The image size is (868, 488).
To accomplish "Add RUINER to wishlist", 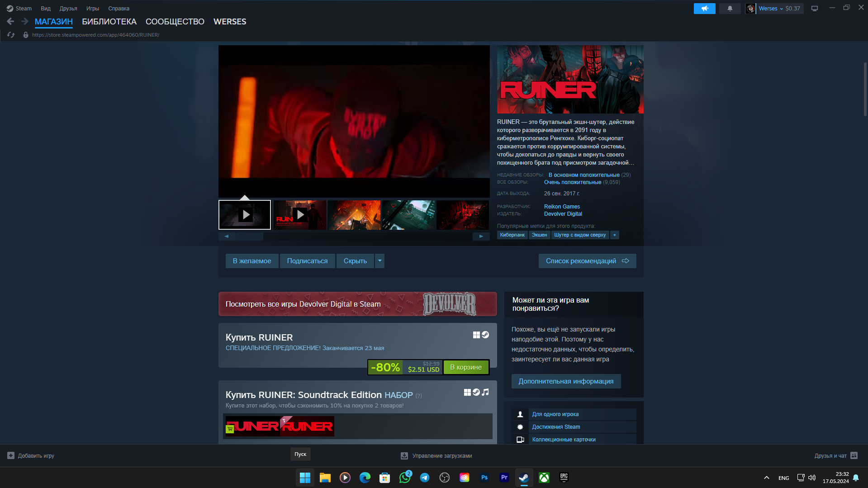I will (x=252, y=261).
